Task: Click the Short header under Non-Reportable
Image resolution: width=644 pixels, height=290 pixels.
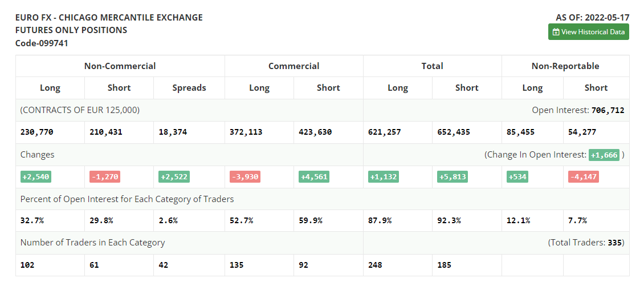Action: [596, 87]
